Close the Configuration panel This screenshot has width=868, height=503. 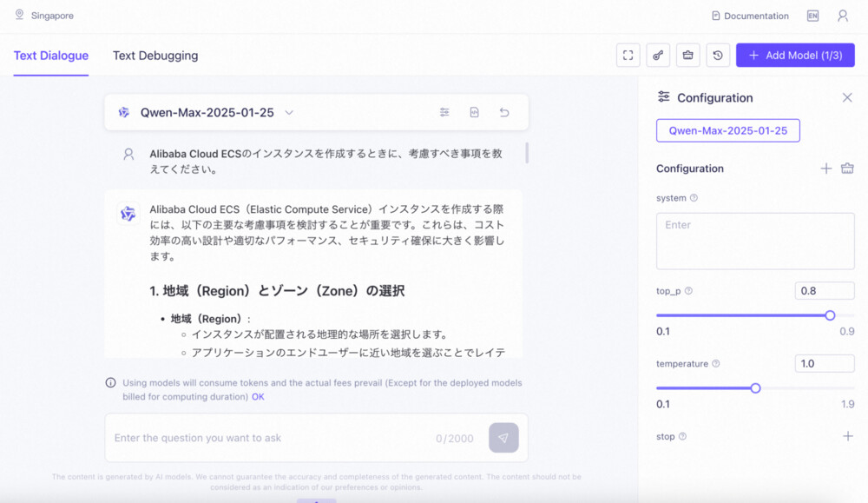[847, 97]
